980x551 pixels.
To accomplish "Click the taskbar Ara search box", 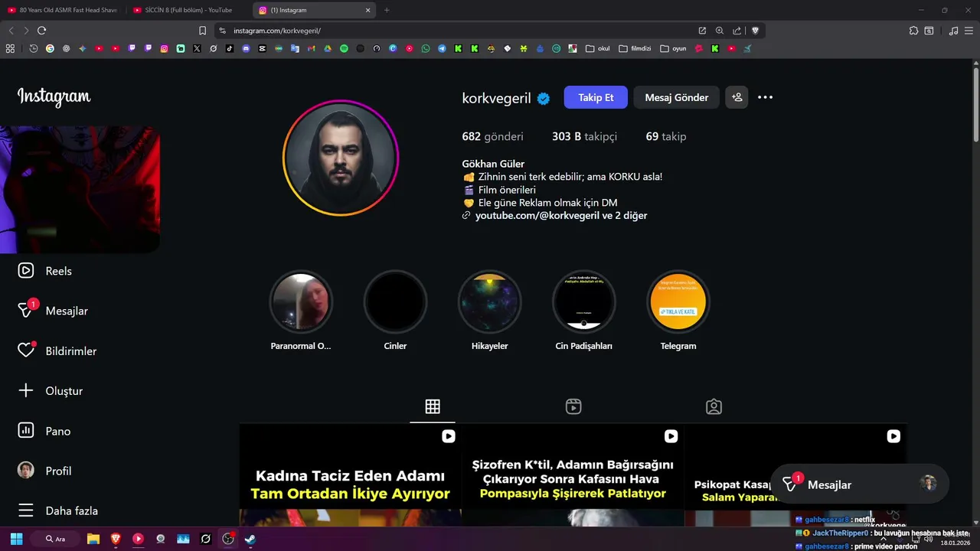I will pyautogui.click(x=54, y=539).
